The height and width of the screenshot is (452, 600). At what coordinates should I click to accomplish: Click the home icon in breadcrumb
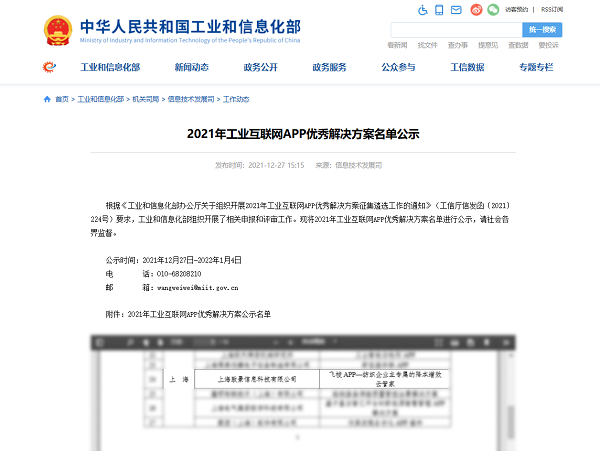pos(47,99)
